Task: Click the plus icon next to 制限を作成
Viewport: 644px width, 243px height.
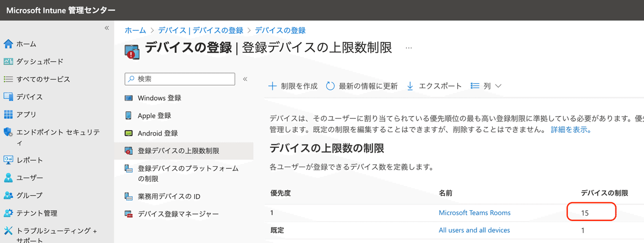Action: coord(272,86)
